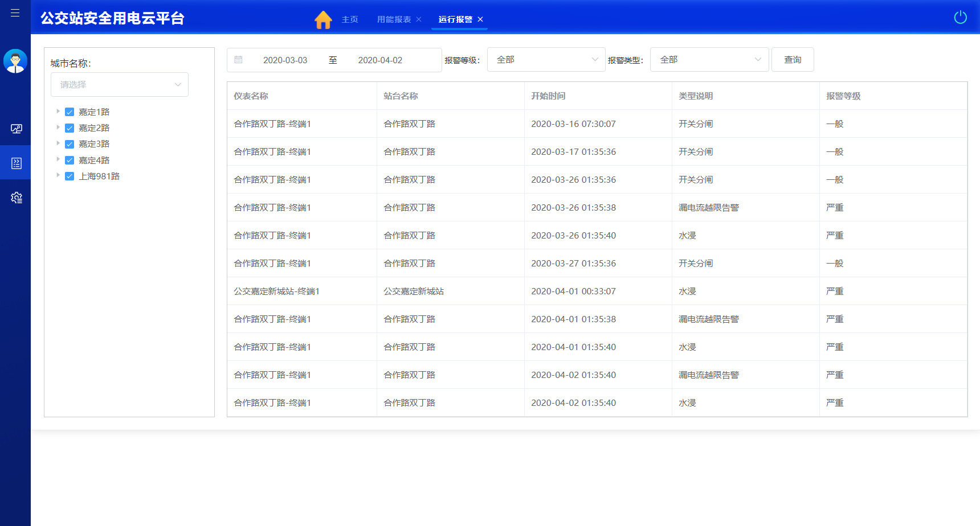Open the 报警等级 dropdown

546,60
